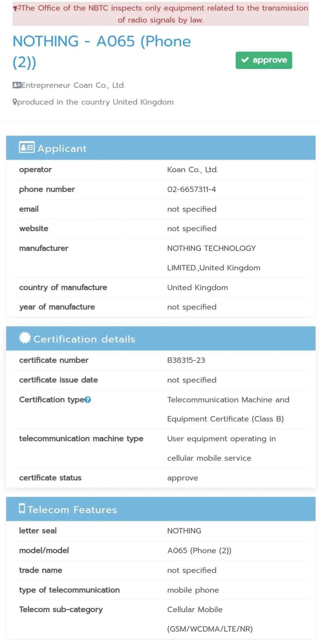This screenshot has width=320, height=644.
Task: Click the phone number 02-6657311-4
Action: [191, 189]
